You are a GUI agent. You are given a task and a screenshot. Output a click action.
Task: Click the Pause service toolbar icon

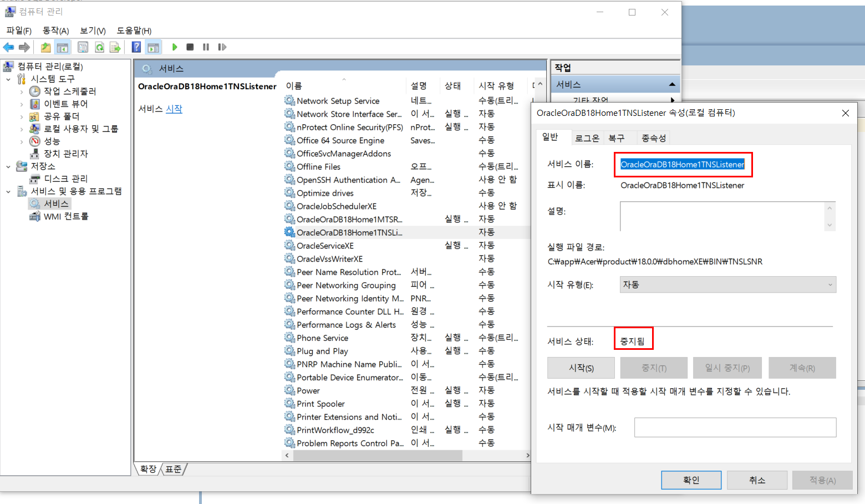(x=206, y=47)
